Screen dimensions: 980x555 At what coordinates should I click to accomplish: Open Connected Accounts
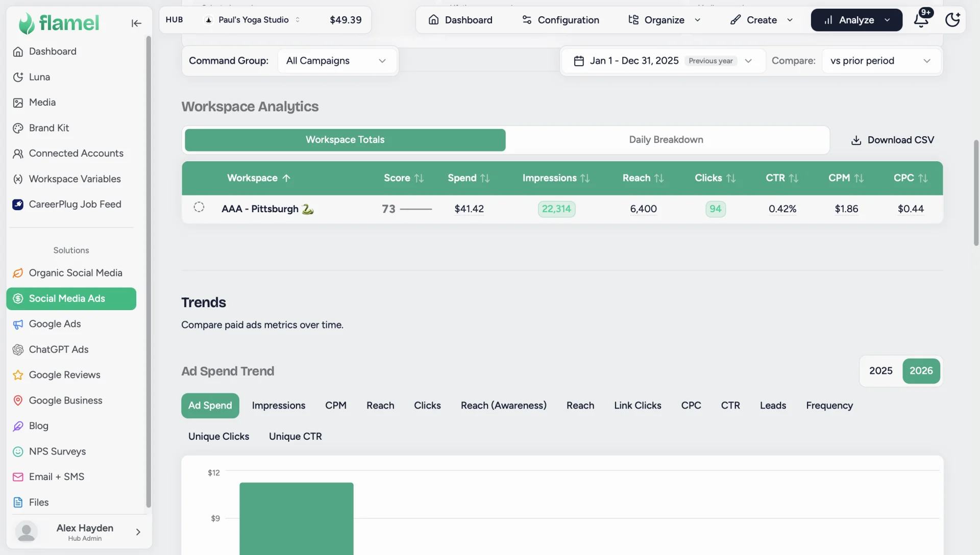click(71, 154)
